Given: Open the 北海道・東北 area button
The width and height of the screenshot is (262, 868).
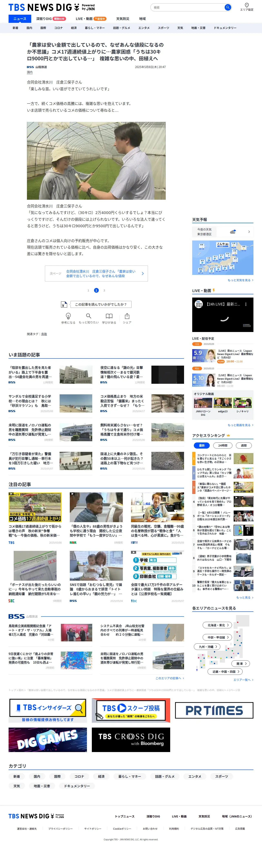Looking at the screenshot, I should coord(217,625).
